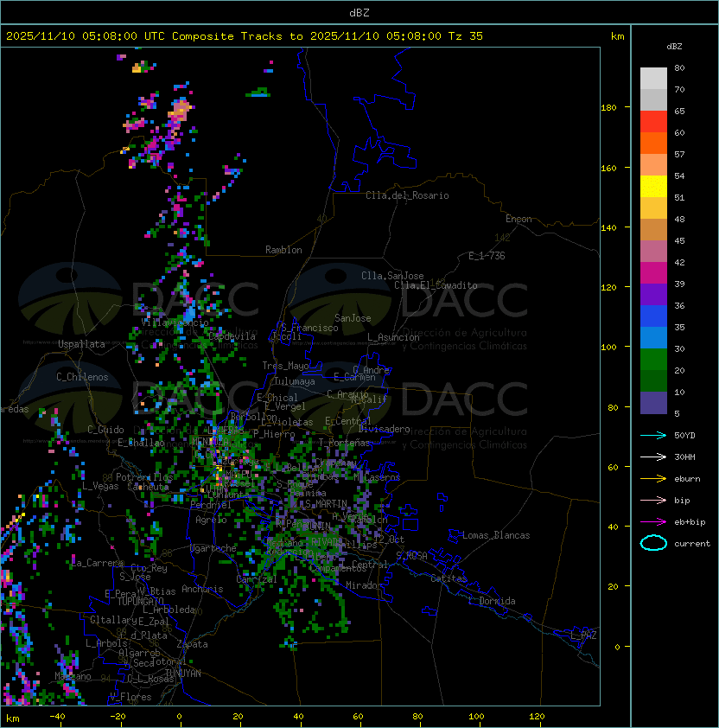The image size is (719, 728).
Task: Pick the slate swatch between 10 and 5
Action: coord(653,403)
